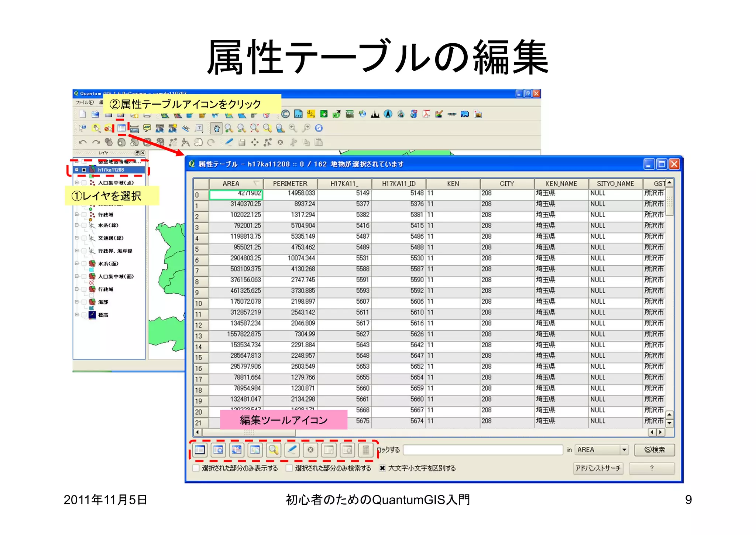
Task: Click Invert Selection icon in attribute table
Action: (237, 450)
